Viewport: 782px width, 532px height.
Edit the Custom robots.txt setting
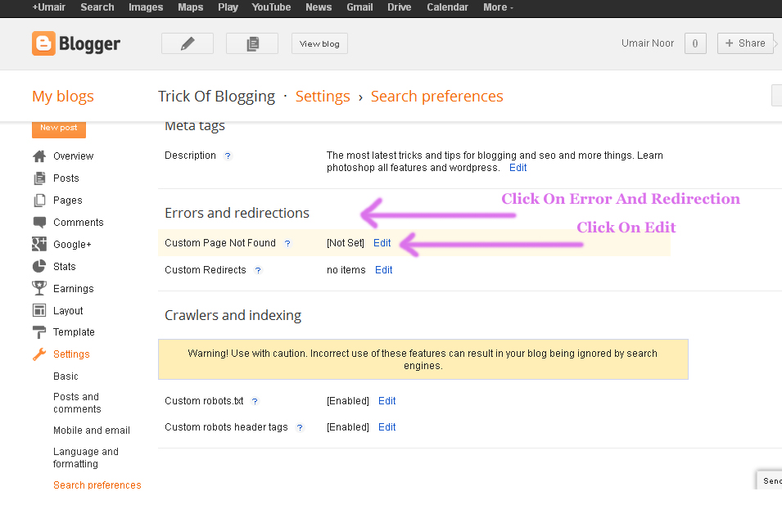coord(387,401)
